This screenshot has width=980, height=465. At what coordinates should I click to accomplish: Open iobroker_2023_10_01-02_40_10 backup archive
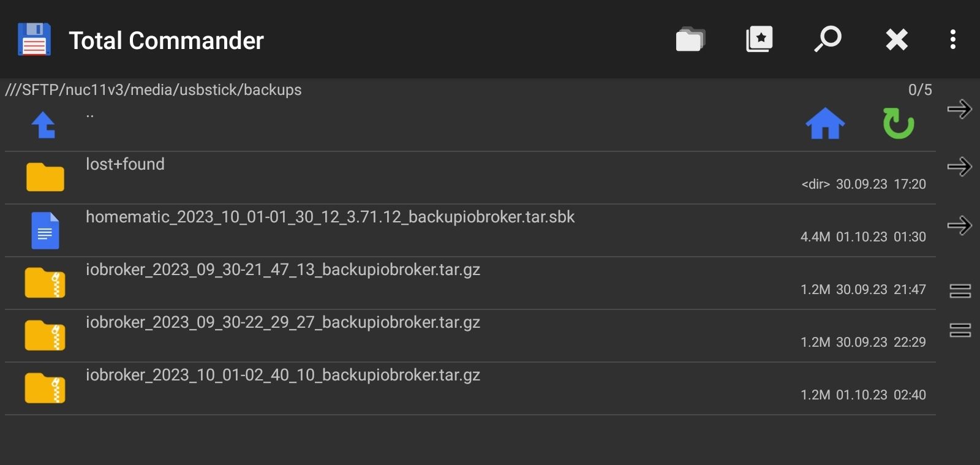click(x=470, y=388)
